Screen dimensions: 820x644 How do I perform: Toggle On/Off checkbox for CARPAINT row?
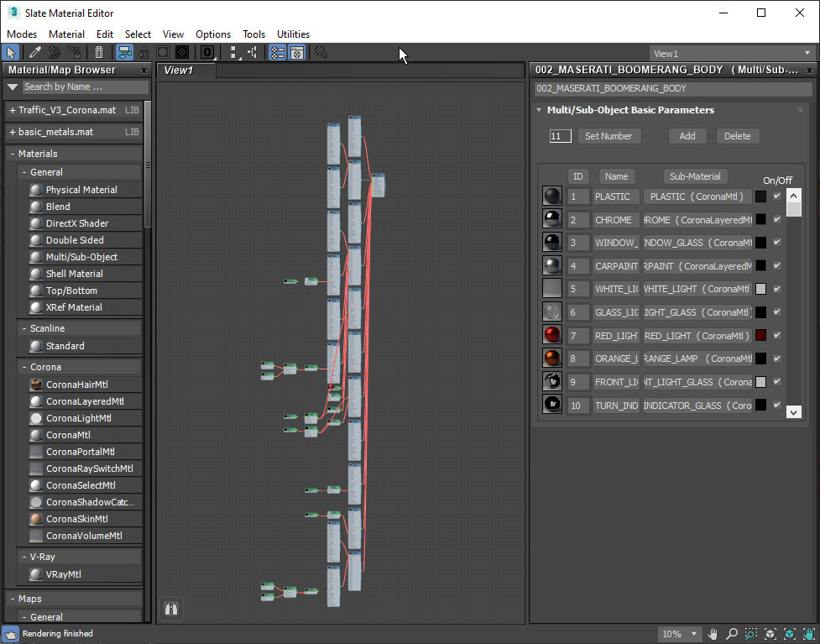tap(777, 265)
